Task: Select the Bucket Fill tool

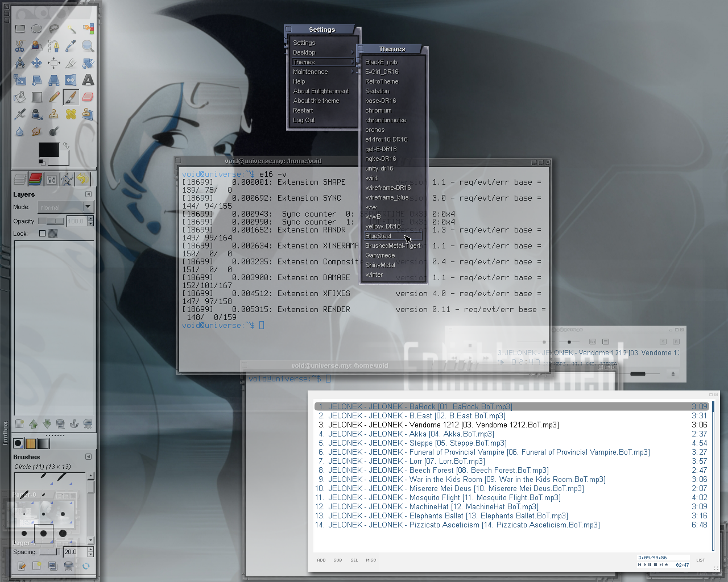Action: [x=20, y=97]
